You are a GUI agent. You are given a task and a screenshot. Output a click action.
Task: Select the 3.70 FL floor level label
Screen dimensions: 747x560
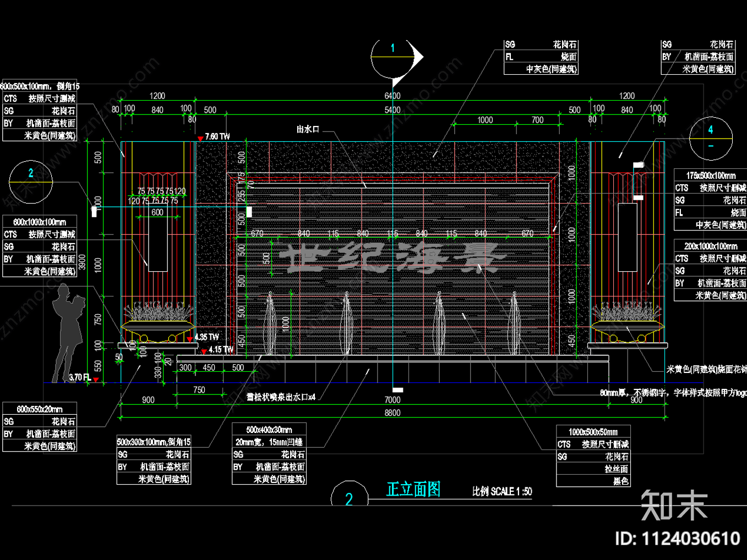pyautogui.click(x=80, y=377)
